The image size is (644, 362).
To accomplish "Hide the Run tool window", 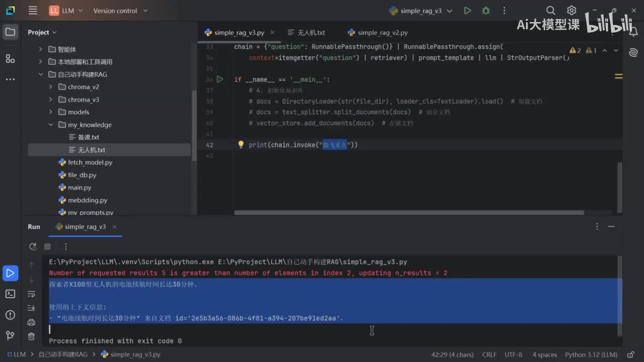I will click(x=611, y=227).
